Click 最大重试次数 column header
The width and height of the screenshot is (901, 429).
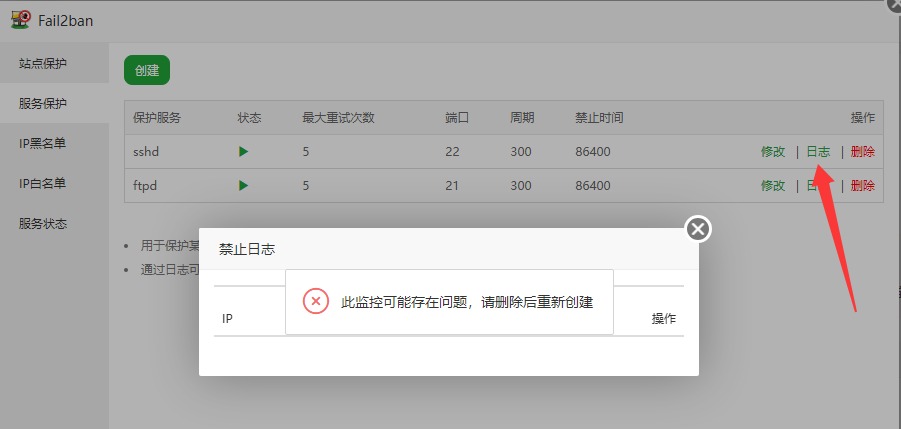(x=338, y=118)
